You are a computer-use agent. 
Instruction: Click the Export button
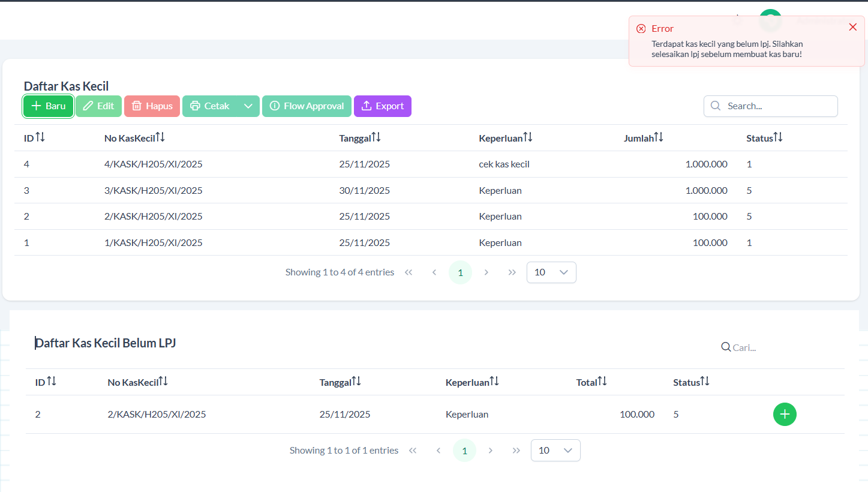click(x=382, y=106)
